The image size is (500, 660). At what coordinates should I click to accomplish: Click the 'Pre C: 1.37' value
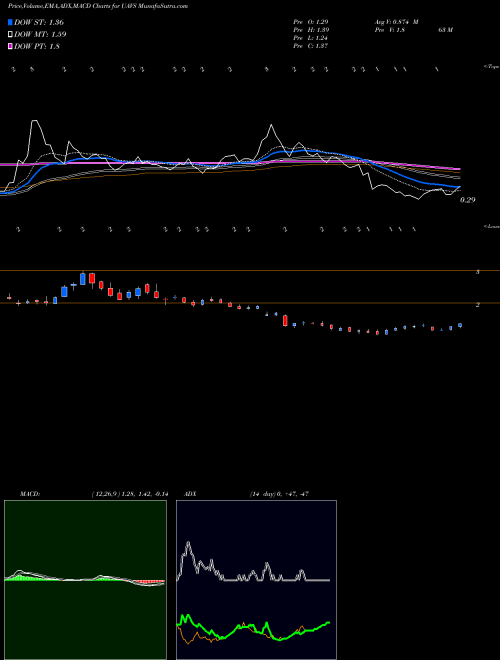[x=311, y=46]
